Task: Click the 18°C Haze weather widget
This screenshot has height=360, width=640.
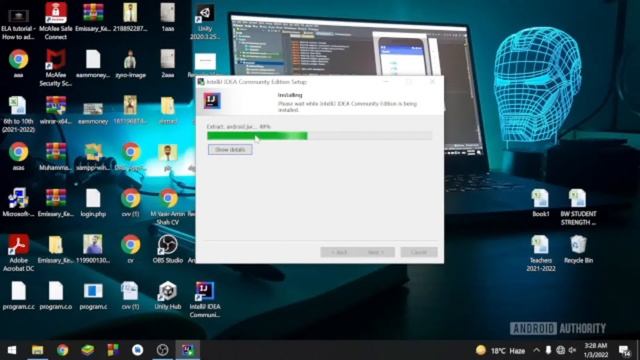Action: click(501, 350)
